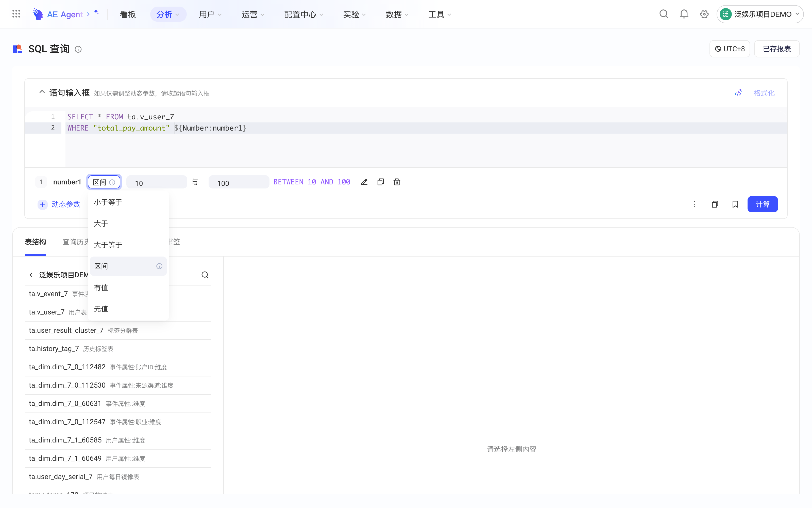Choose 有值 operator option
This screenshot has height=508, width=812.
[128, 288]
